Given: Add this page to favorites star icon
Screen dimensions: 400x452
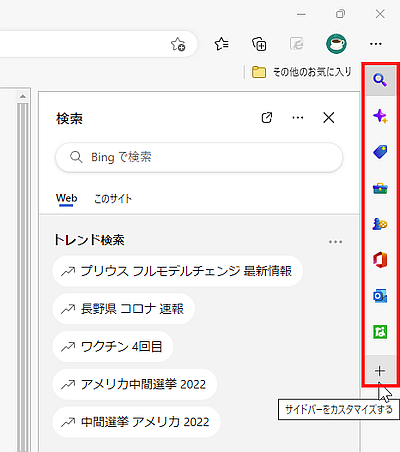Looking at the screenshot, I should pyautogui.click(x=178, y=44).
